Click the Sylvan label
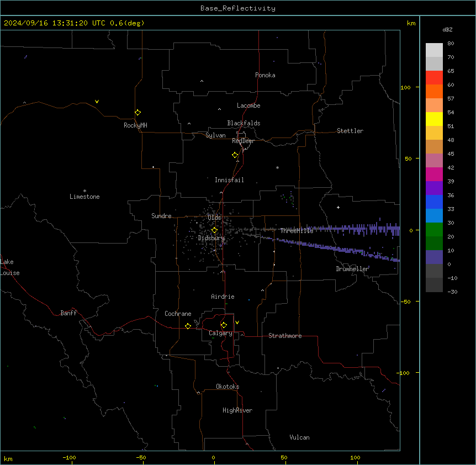 tap(215, 135)
